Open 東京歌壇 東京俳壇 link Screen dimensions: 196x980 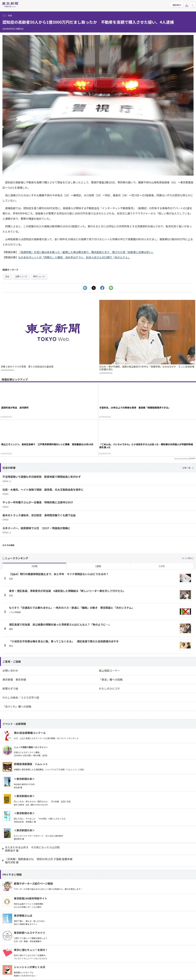click(x=14, y=680)
